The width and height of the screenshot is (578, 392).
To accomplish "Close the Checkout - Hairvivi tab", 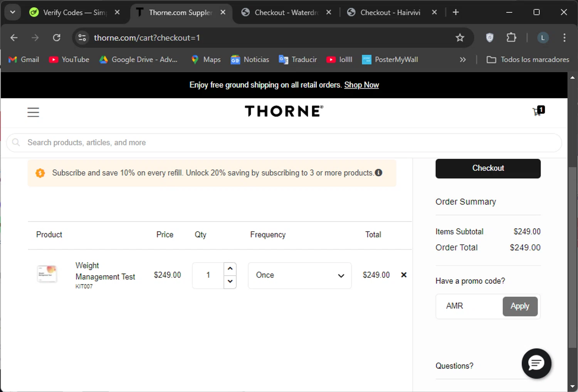I will coord(435,12).
